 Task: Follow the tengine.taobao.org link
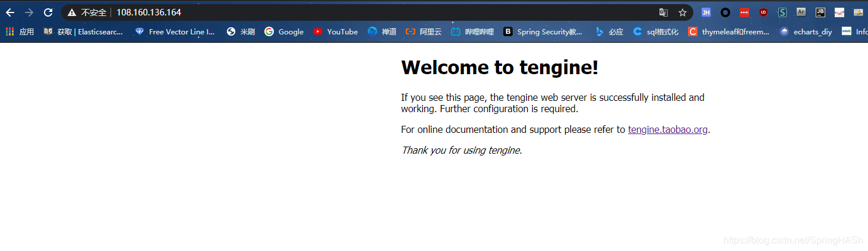(x=668, y=129)
